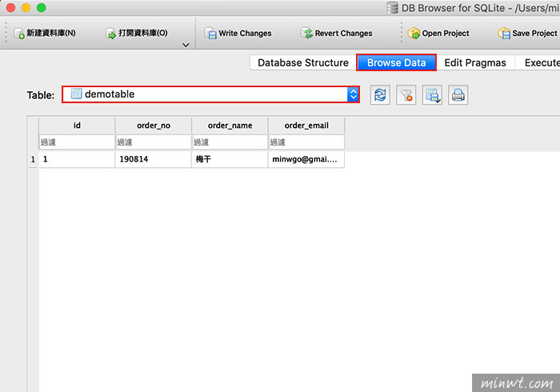Switch to the Edit Pragmas tab

[475, 63]
